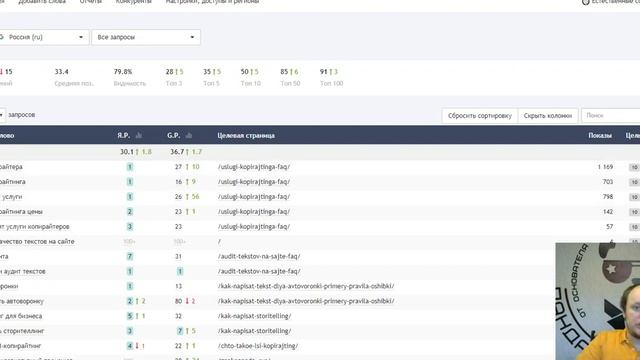Screen dimensions: 640x360
Task: Focus the Поиск search field
Action: (x=611, y=116)
